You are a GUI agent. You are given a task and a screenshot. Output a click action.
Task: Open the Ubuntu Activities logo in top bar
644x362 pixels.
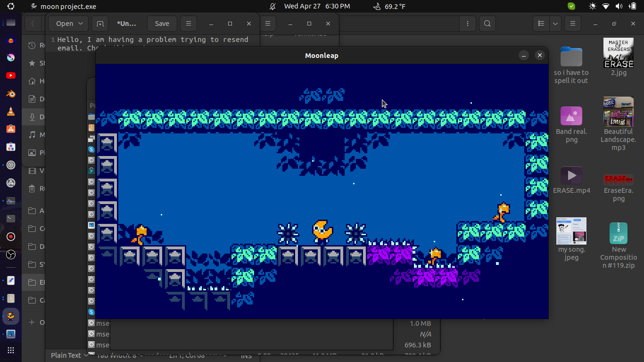point(11,7)
